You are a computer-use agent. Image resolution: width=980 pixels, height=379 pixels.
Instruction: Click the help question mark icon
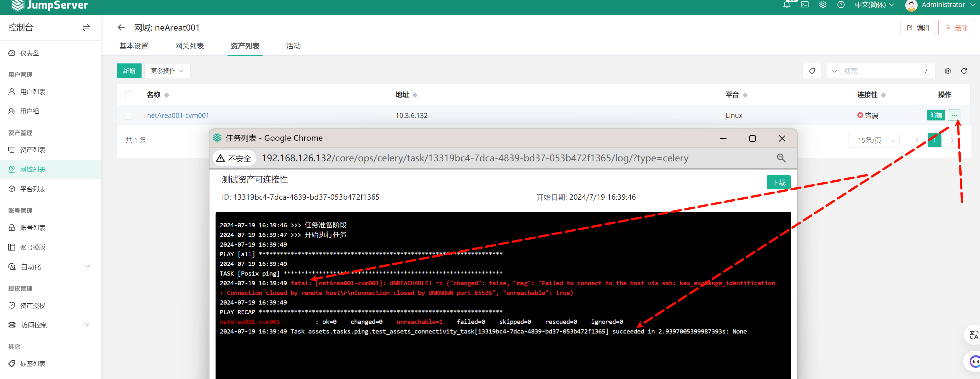click(x=841, y=5)
